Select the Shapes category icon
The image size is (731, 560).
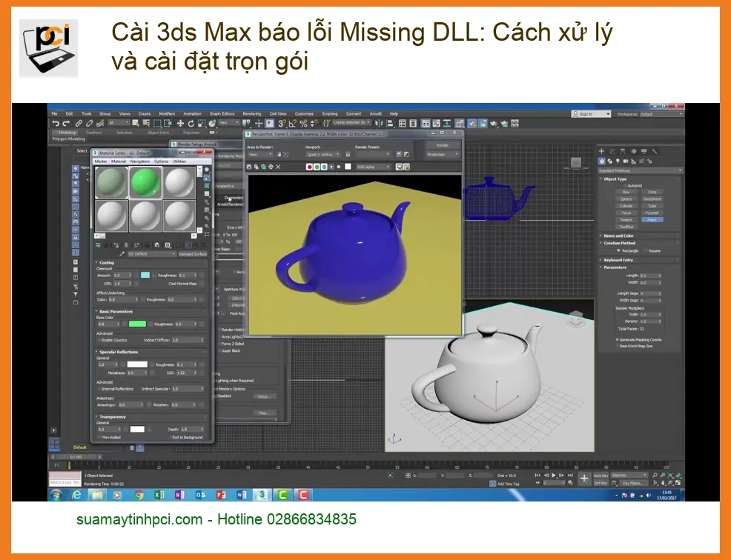[x=610, y=161]
